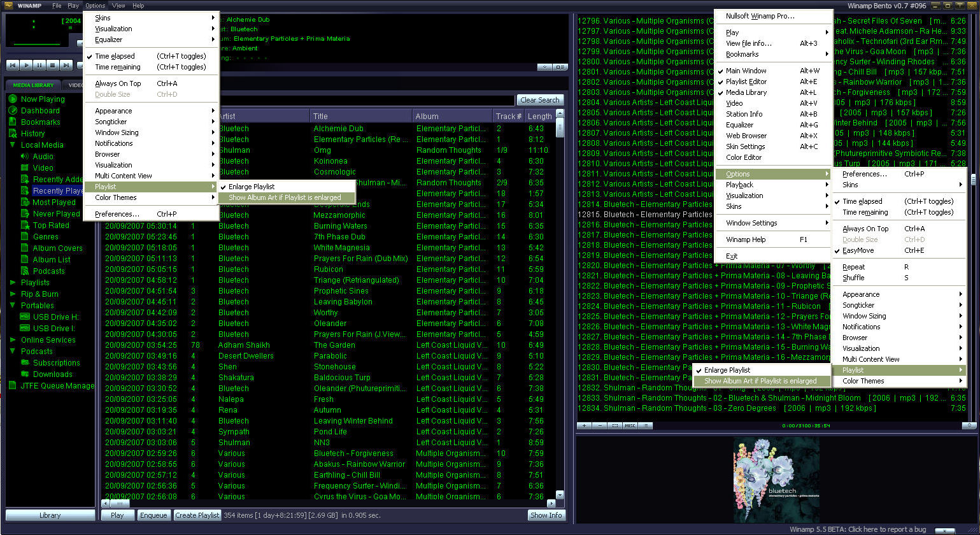Collapse the Local Media tree node

coord(13,145)
